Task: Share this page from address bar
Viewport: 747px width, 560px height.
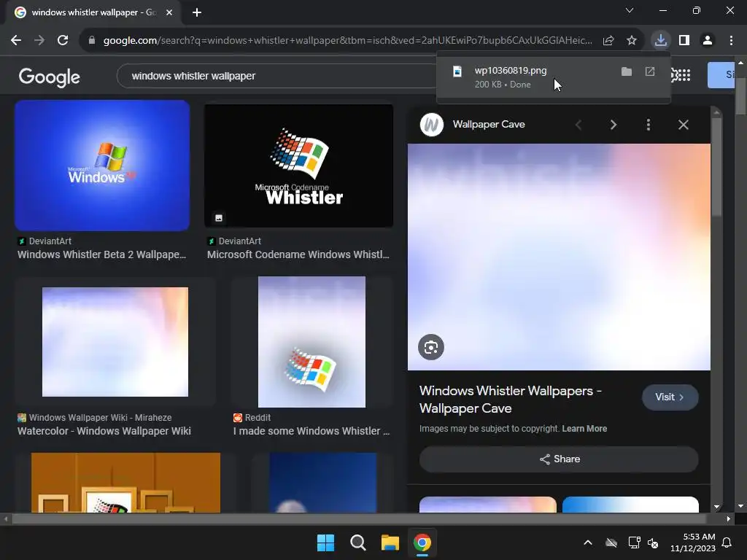Action: click(608, 41)
